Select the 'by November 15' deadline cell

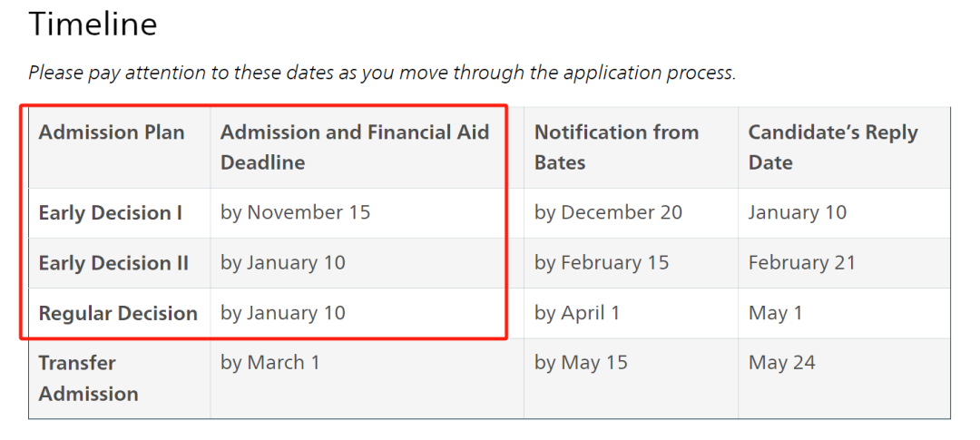pos(296,212)
